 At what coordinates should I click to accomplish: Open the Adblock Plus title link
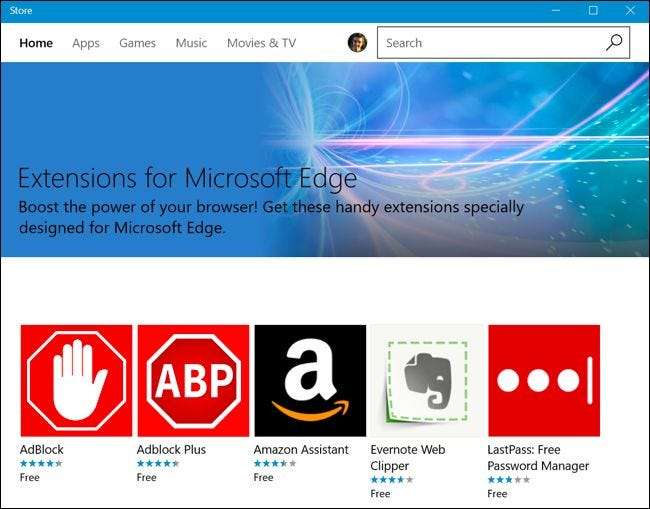coord(171,450)
